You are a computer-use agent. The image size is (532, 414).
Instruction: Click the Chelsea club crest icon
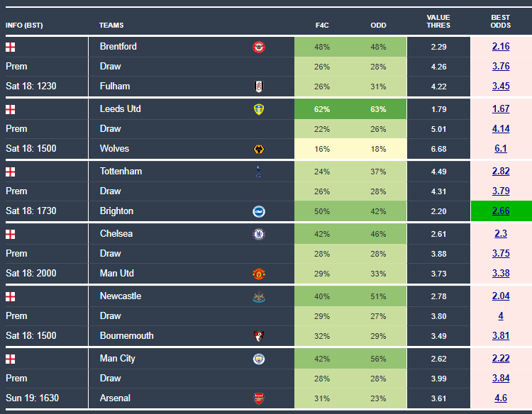(259, 234)
